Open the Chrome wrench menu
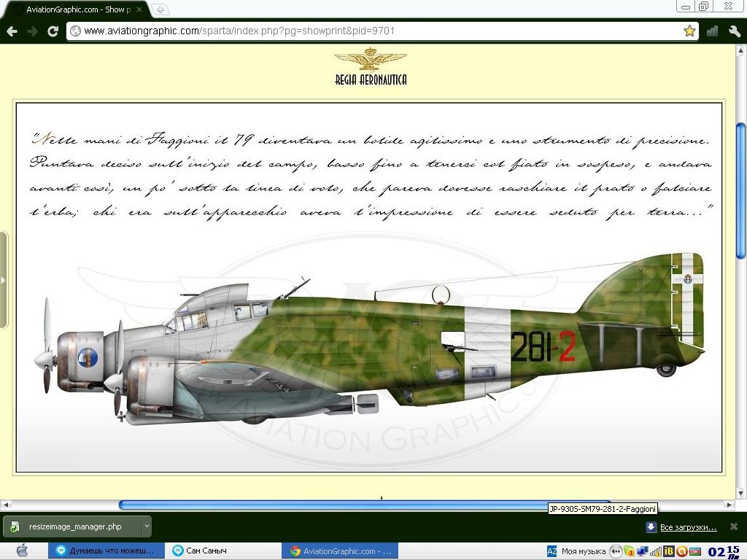This screenshot has width=747, height=560. [734, 31]
